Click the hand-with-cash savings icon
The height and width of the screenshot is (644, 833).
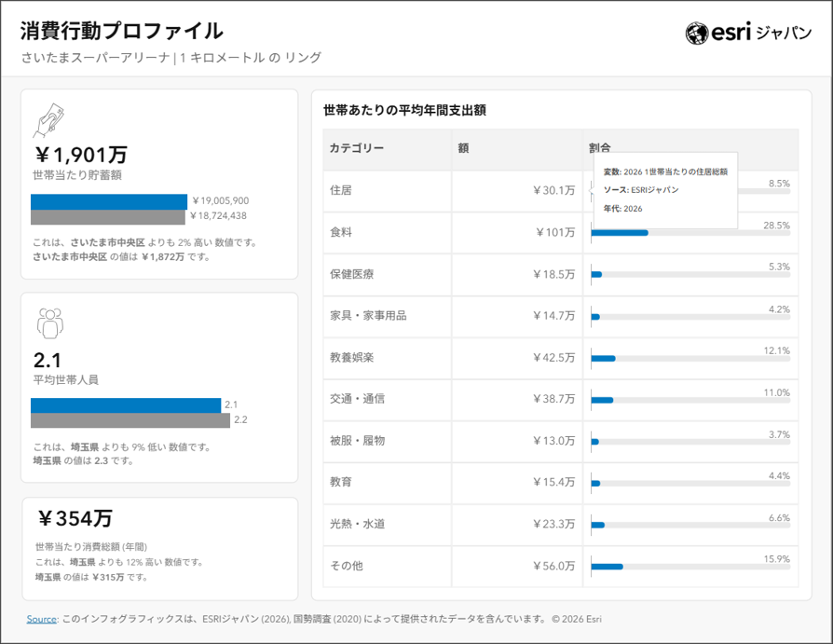click(x=48, y=120)
